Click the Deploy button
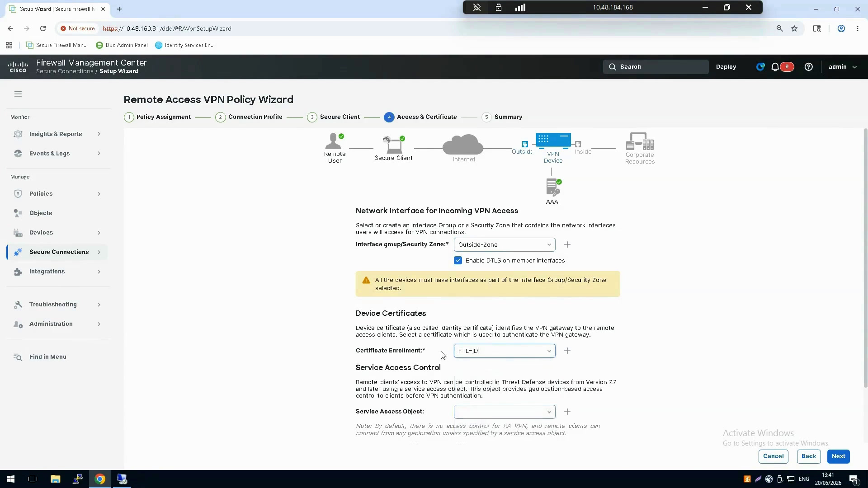This screenshot has height=488, width=868. click(x=726, y=67)
